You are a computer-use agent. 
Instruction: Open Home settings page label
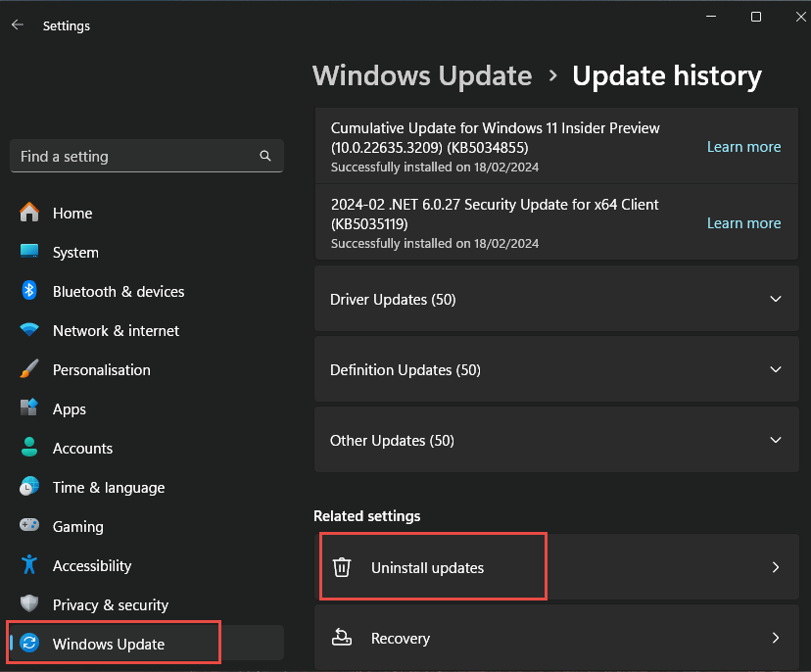[72, 214]
